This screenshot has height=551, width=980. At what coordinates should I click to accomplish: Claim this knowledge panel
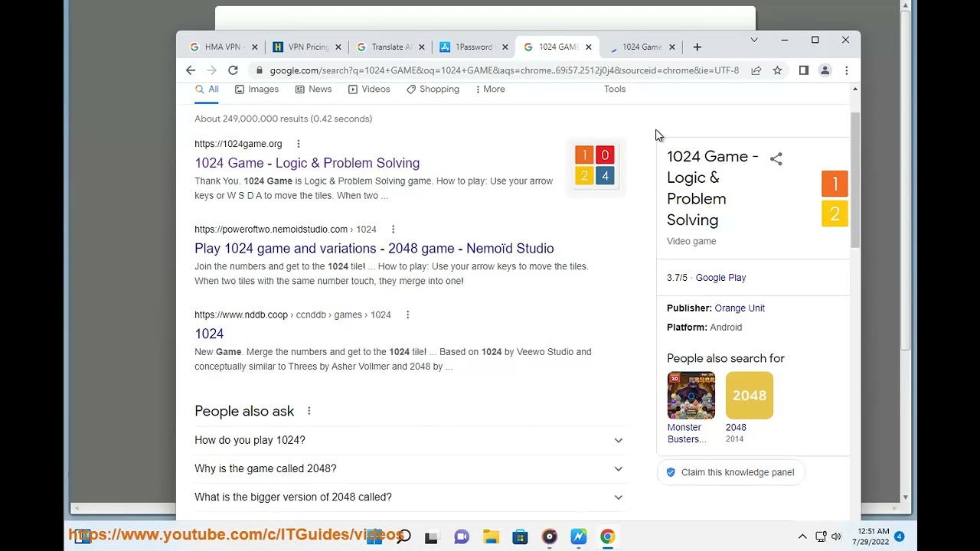tap(730, 472)
